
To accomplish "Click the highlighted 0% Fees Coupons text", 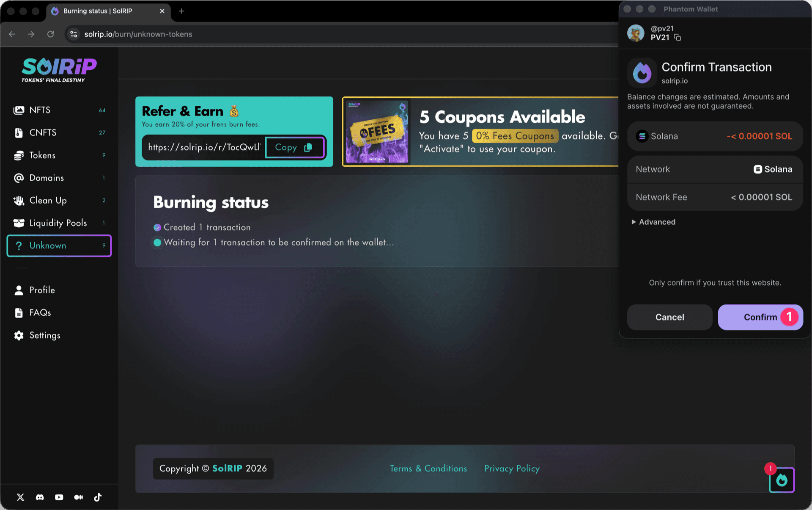I will click(x=515, y=136).
